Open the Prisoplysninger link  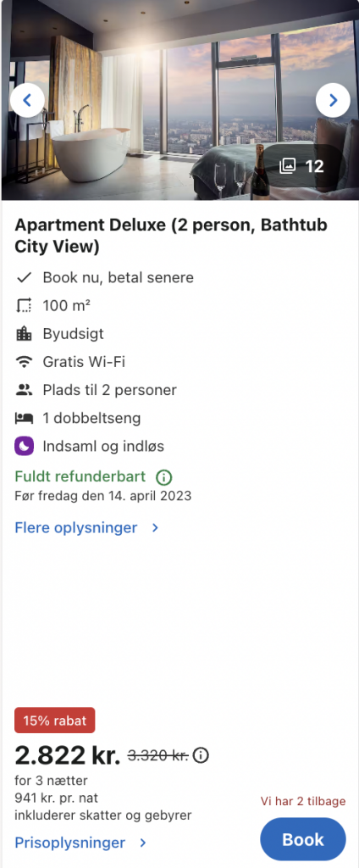click(x=70, y=843)
